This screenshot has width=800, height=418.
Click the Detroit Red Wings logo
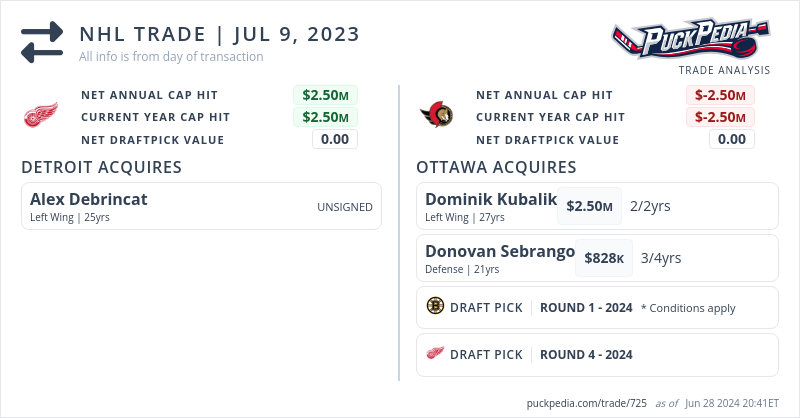tap(41, 116)
